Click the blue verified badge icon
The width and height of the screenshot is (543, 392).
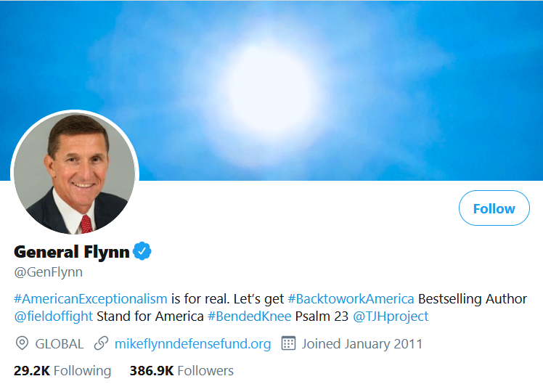click(x=142, y=253)
